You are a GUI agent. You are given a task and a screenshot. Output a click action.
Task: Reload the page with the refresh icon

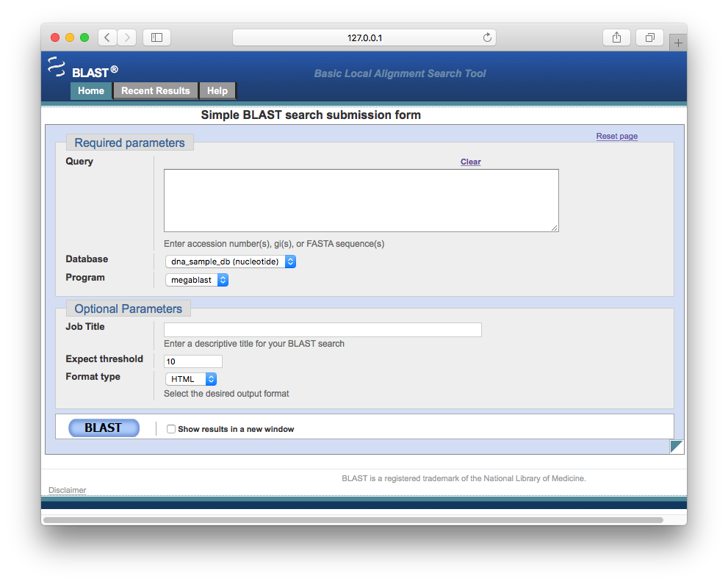click(487, 37)
